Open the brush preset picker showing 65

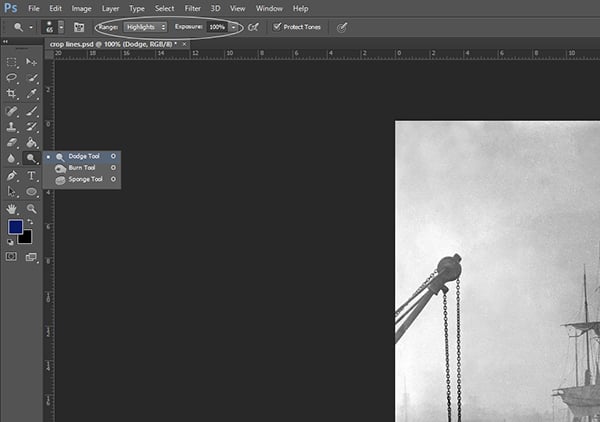click(x=53, y=27)
